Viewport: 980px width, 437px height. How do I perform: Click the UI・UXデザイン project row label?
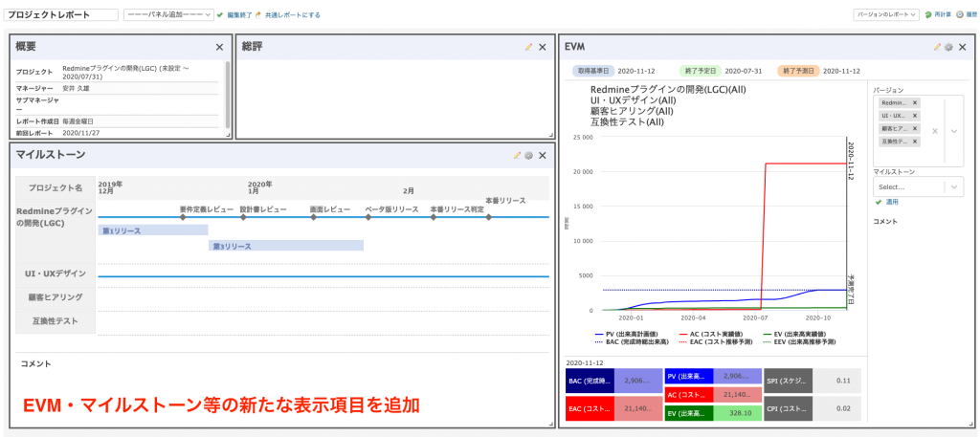pyautogui.click(x=56, y=273)
